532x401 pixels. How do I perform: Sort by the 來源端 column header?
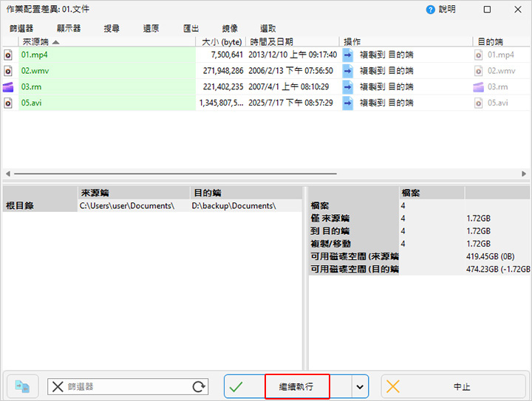click(107, 41)
